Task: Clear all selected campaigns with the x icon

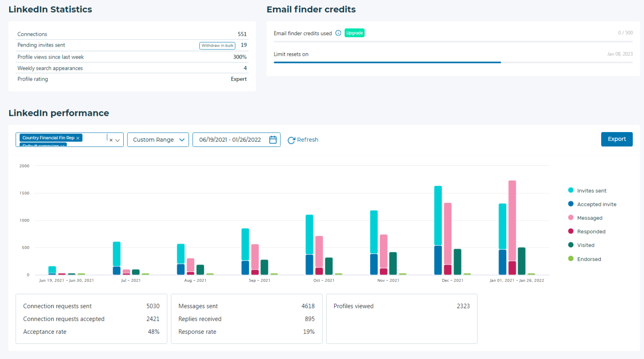Action: (x=111, y=140)
